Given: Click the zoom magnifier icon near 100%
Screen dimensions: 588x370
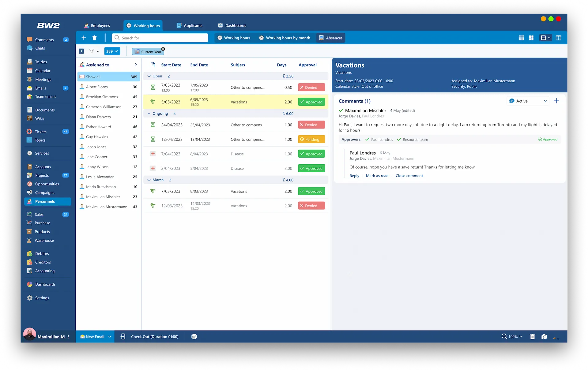Looking at the screenshot, I should 504,336.
